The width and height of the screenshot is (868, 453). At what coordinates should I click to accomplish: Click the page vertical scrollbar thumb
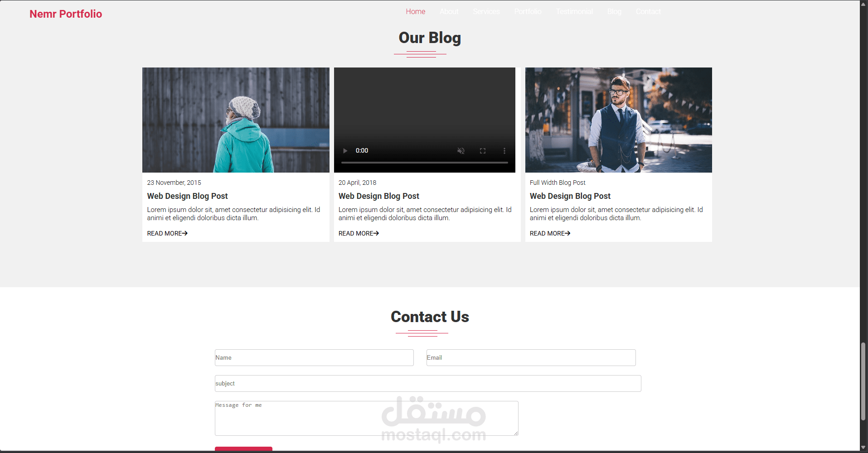click(863, 381)
